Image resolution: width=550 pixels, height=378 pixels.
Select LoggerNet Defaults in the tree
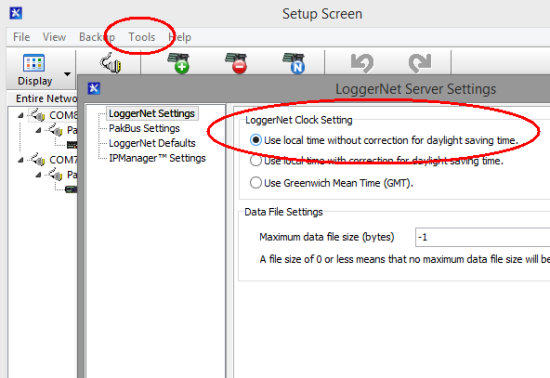pos(152,143)
